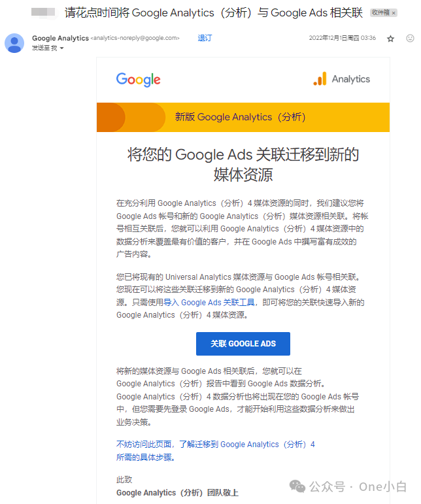Click the sender name Google Analytics
Viewport: 421px width, 504px height.
[x=60, y=38]
